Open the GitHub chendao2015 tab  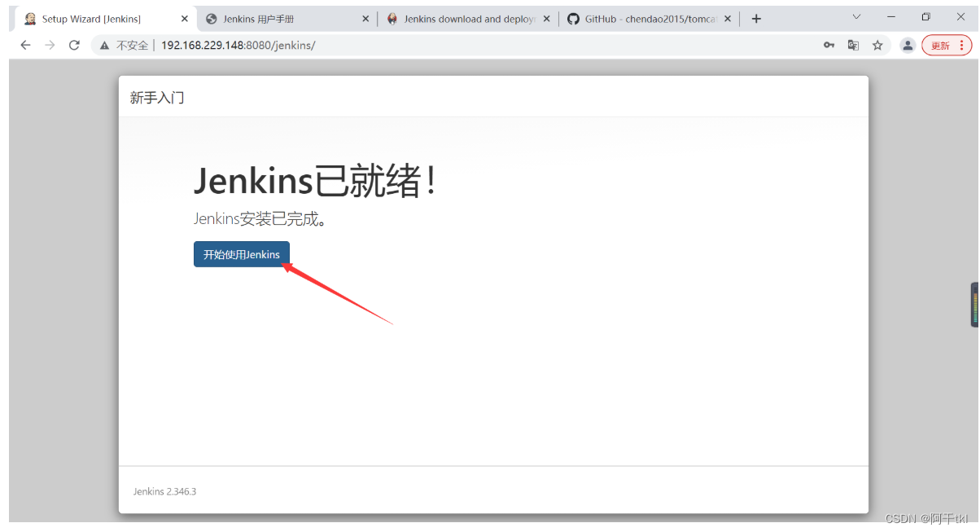tap(650, 19)
